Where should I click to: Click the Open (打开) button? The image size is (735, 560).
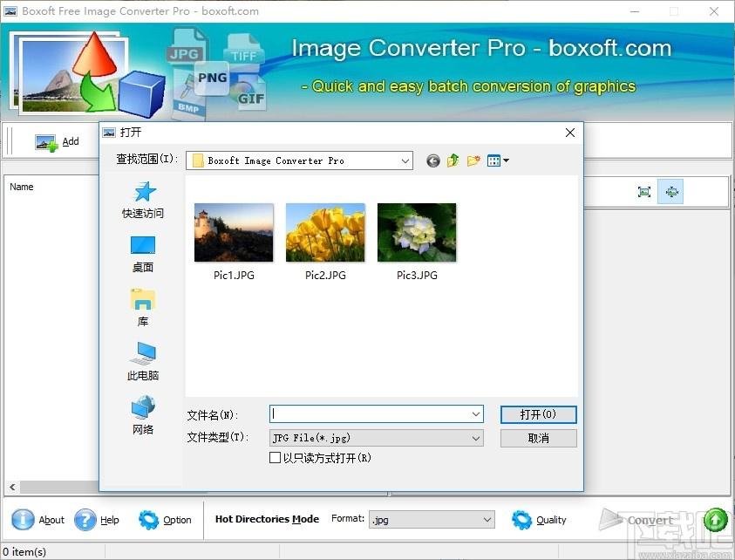click(539, 414)
